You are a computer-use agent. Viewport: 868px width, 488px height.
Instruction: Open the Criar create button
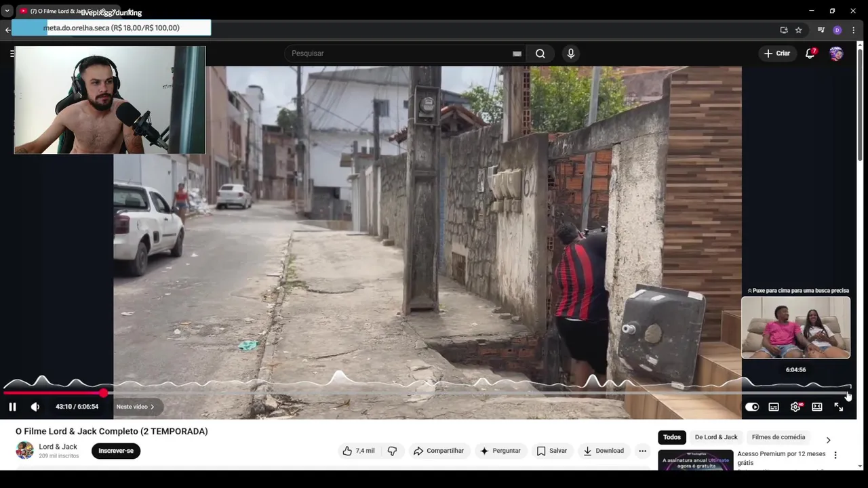click(x=777, y=54)
